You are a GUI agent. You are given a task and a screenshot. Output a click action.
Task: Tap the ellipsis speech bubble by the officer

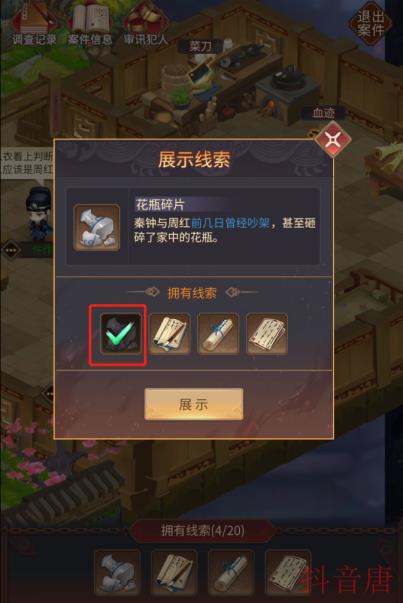[10, 250]
